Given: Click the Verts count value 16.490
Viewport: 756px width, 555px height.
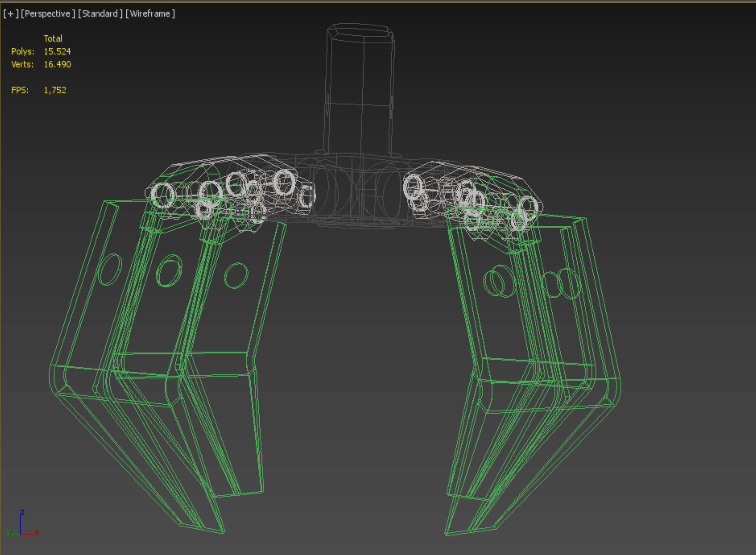Looking at the screenshot, I should [57, 64].
